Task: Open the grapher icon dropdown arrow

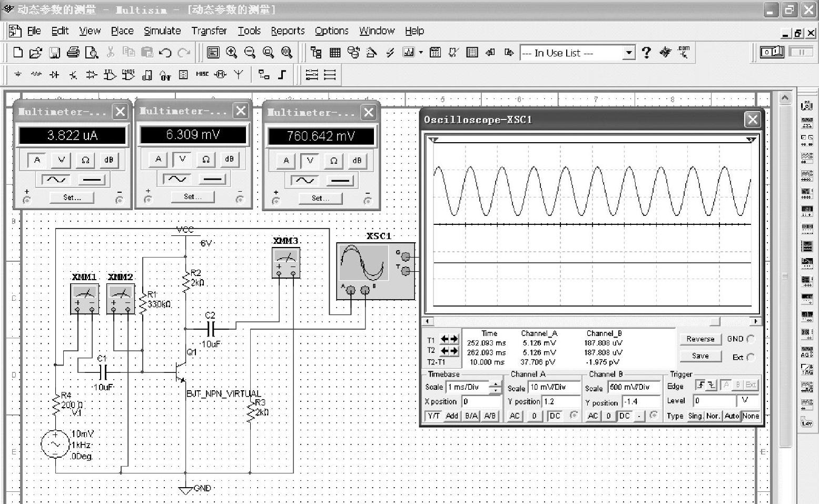Action: pyautogui.click(x=421, y=53)
